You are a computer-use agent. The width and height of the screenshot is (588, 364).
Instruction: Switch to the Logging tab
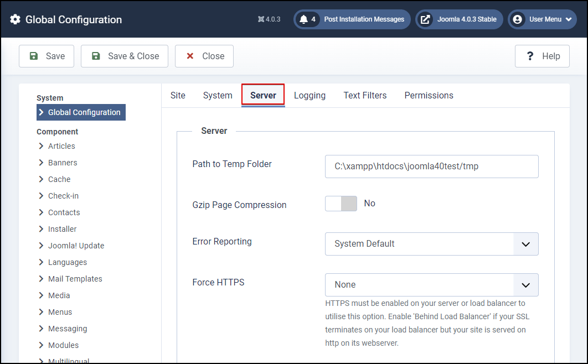tap(310, 95)
